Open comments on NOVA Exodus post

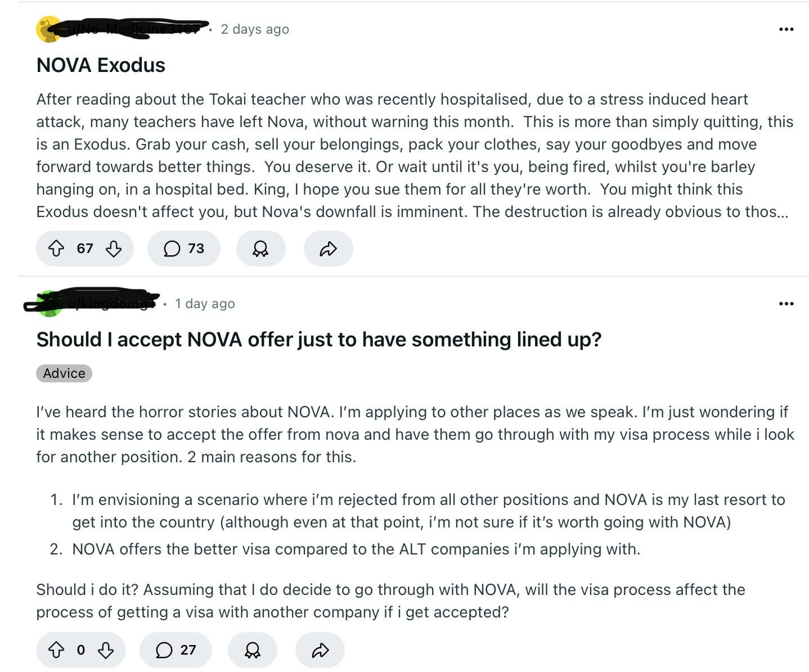(x=183, y=249)
